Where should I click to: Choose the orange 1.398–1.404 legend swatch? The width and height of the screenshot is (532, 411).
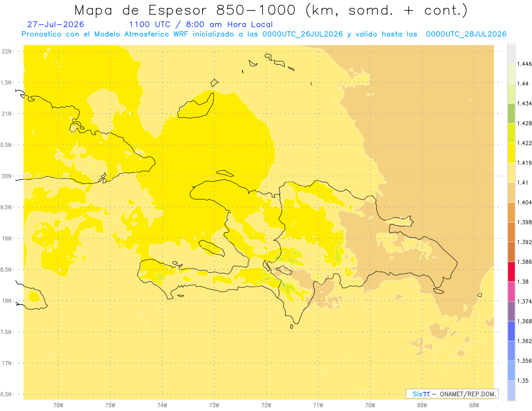click(511, 212)
